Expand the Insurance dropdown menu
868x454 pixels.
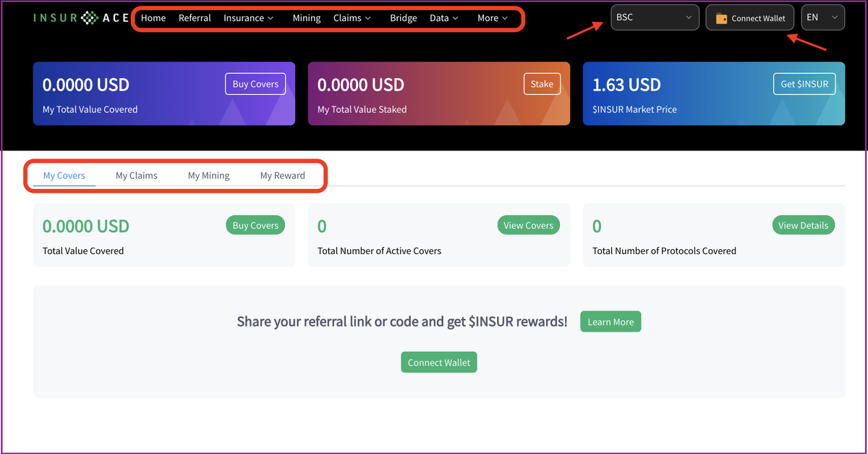pyautogui.click(x=248, y=18)
